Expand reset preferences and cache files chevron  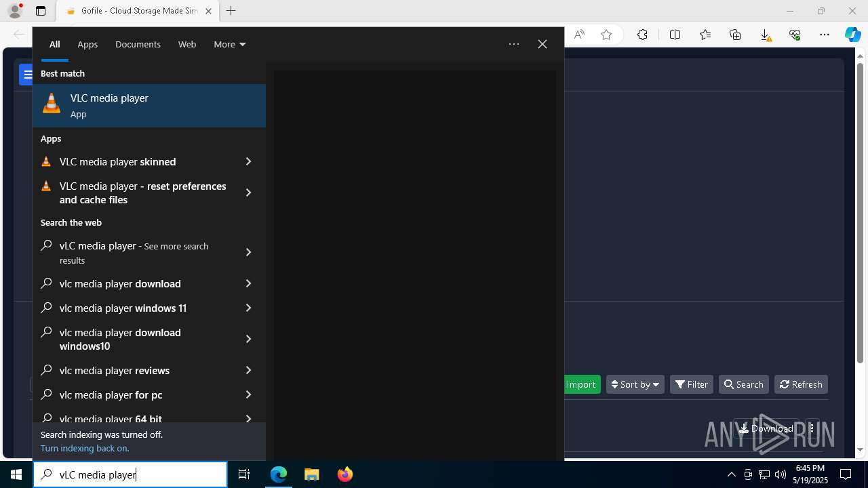248,192
